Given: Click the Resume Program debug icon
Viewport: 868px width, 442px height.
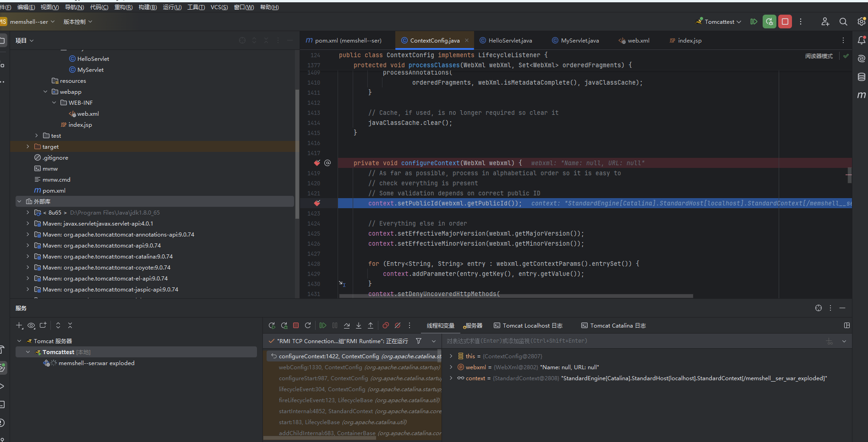Looking at the screenshot, I should pyautogui.click(x=322, y=325).
